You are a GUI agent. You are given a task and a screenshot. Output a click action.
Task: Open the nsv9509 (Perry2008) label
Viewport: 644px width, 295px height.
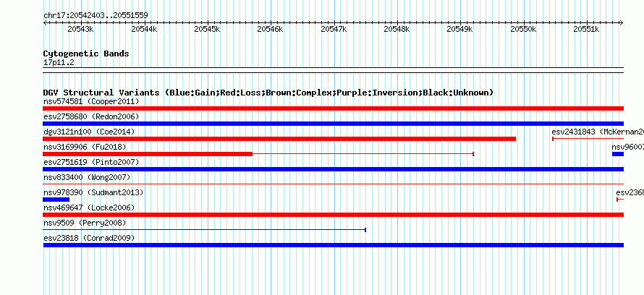click(x=85, y=223)
